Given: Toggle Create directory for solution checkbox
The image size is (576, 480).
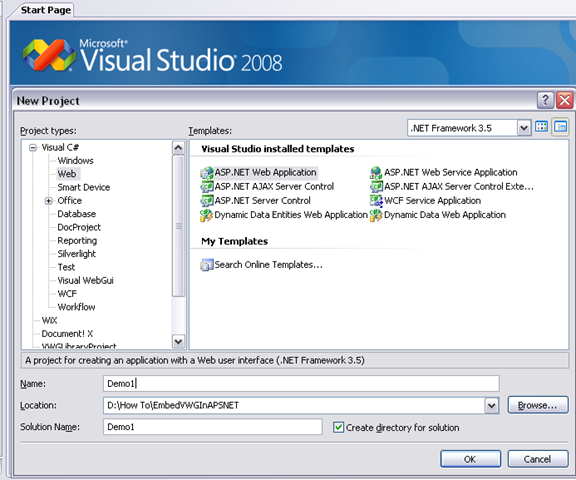Looking at the screenshot, I should tap(338, 427).
